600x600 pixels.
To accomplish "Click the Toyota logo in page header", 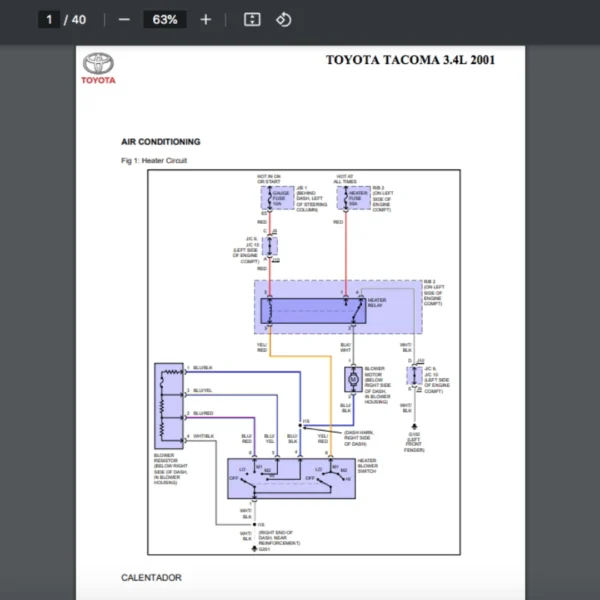I will (98, 68).
